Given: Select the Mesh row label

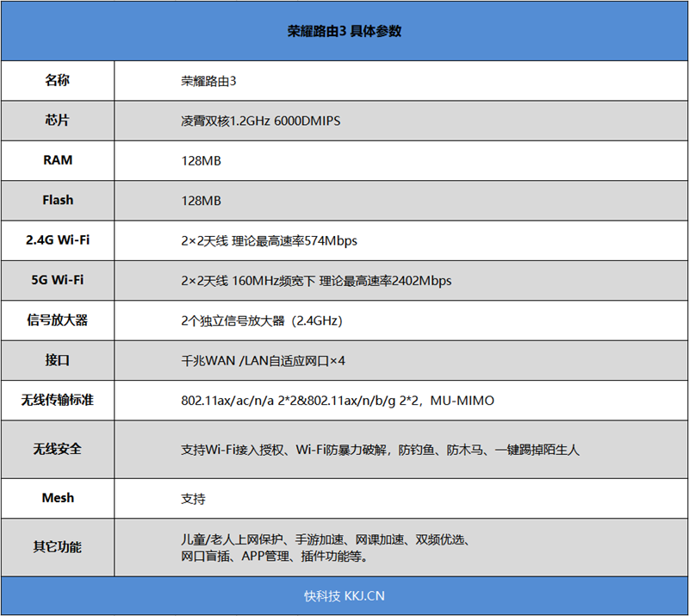Looking at the screenshot, I should pyautogui.click(x=58, y=498).
